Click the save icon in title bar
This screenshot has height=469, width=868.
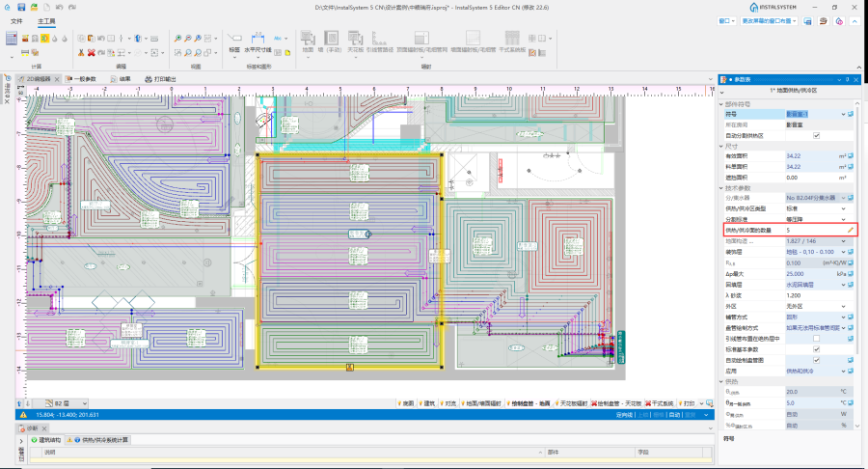pyautogui.click(x=21, y=7)
